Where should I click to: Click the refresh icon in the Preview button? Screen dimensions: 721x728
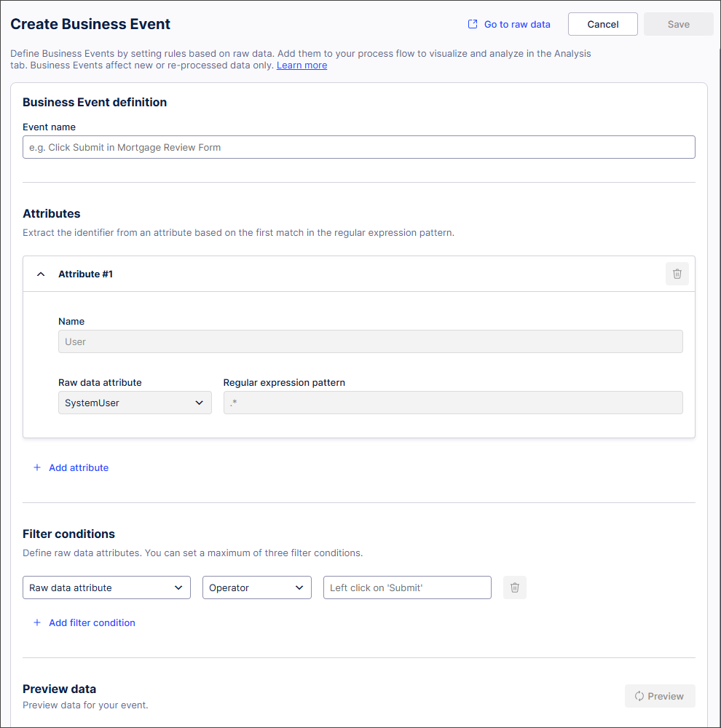pyautogui.click(x=639, y=696)
